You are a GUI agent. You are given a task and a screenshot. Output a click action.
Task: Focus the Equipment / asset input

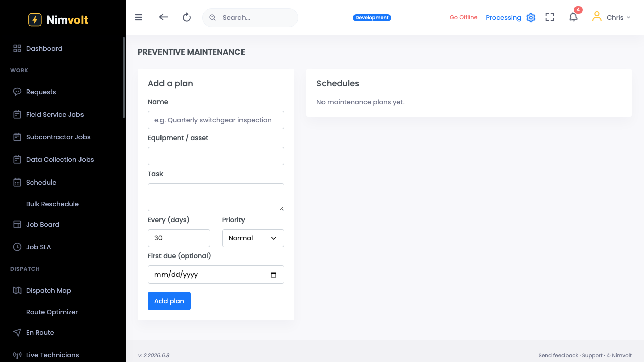coord(216,156)
